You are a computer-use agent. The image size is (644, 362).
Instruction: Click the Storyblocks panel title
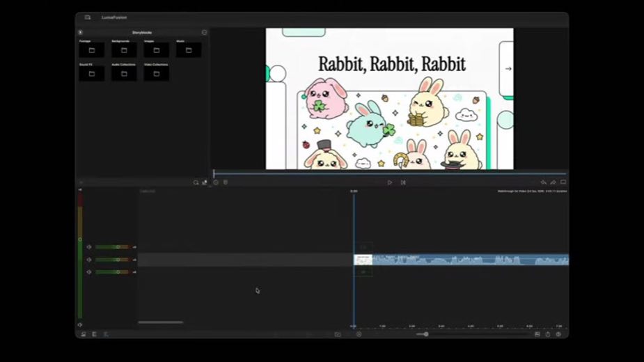pyautogui.click(x=142, y=33)
